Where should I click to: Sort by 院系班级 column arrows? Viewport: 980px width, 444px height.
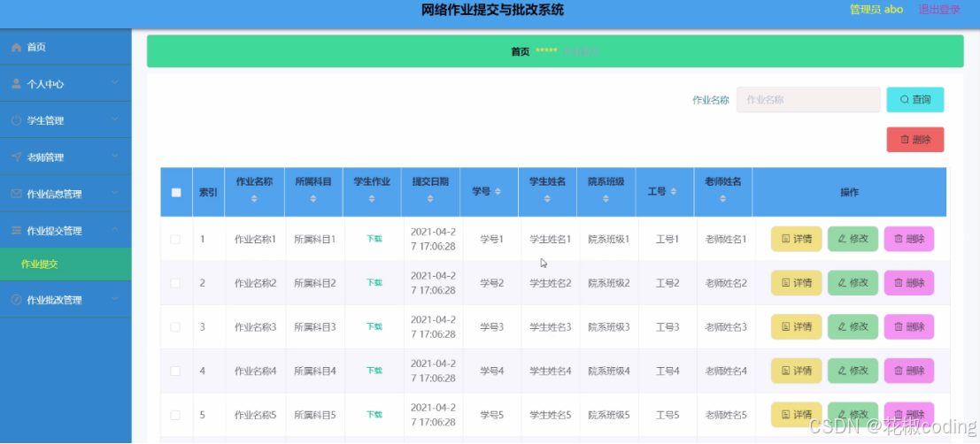tap(606, 199)
